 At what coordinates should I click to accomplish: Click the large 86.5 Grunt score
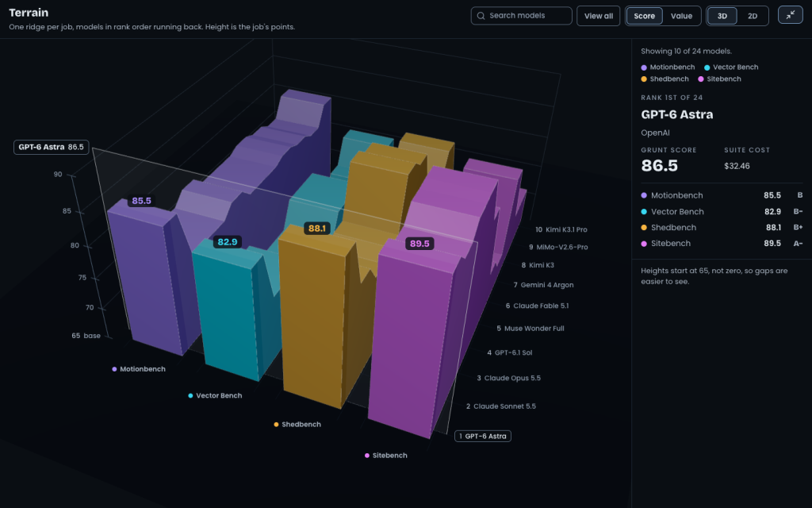tap(659, 165)
